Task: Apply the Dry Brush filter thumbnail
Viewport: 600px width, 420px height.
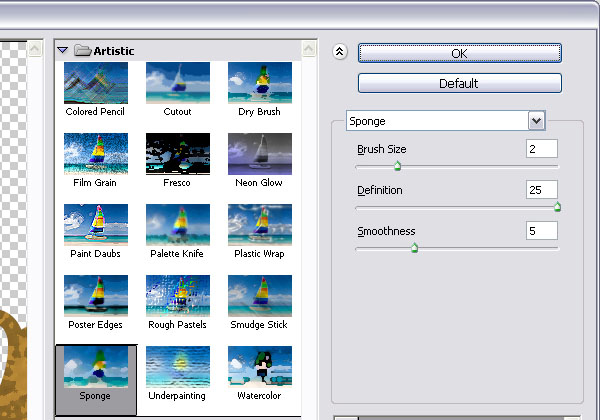Action: tap(259, 83)
